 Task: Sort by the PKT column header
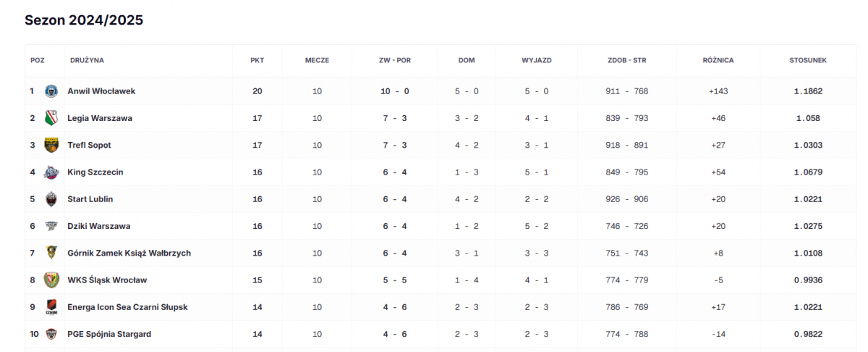[x=257, y=60]
